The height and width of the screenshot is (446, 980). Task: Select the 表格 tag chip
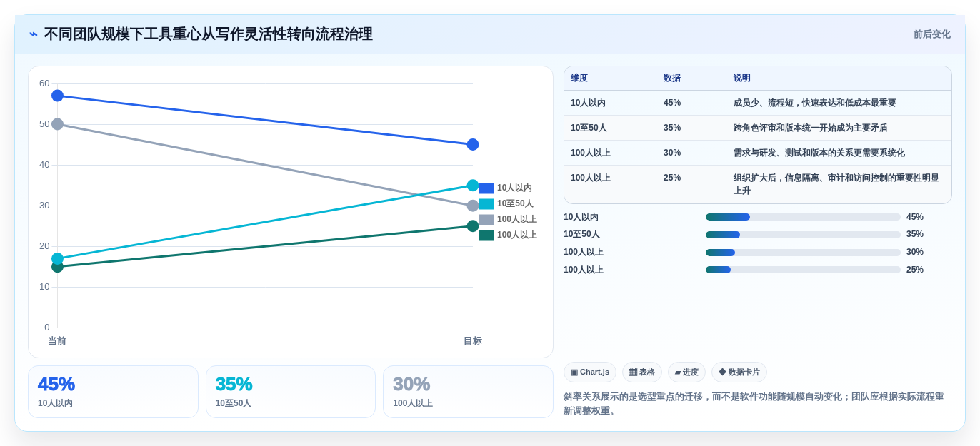click(642, 372)
